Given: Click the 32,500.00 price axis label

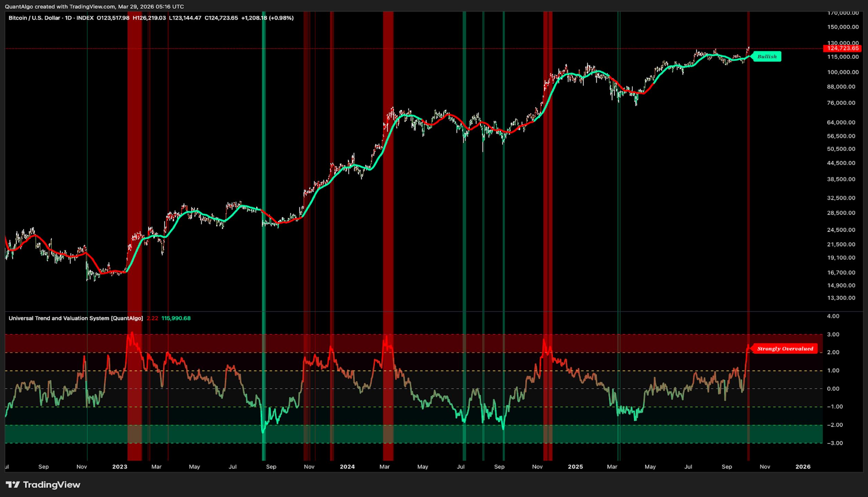Looking at the screenshot, I should pos(841,198).
